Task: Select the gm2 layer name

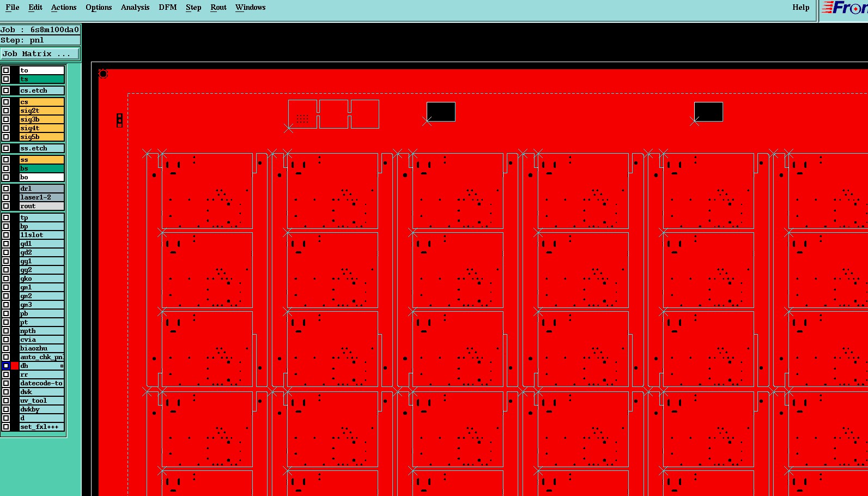Action: pos(42,296)
